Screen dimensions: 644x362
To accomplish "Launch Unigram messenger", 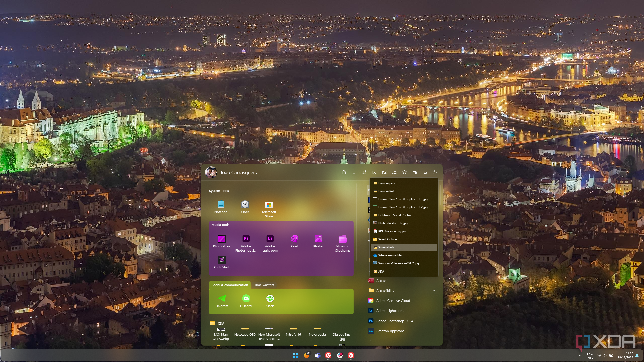I will tap(222, 301).
